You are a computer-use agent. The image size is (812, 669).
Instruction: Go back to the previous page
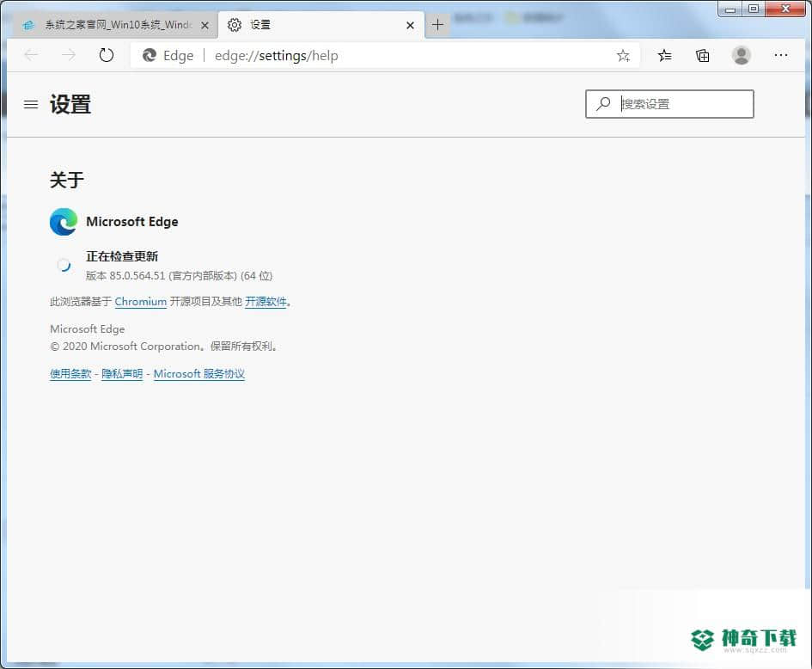click(32, 55)
